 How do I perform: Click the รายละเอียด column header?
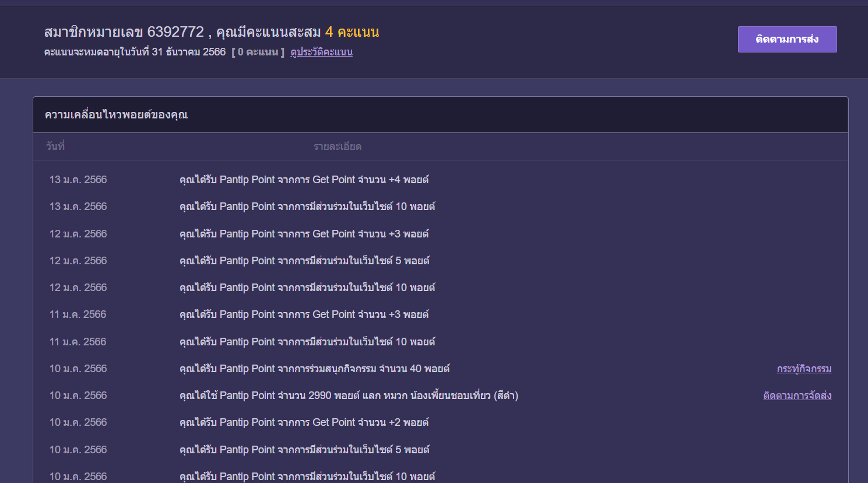338,146
